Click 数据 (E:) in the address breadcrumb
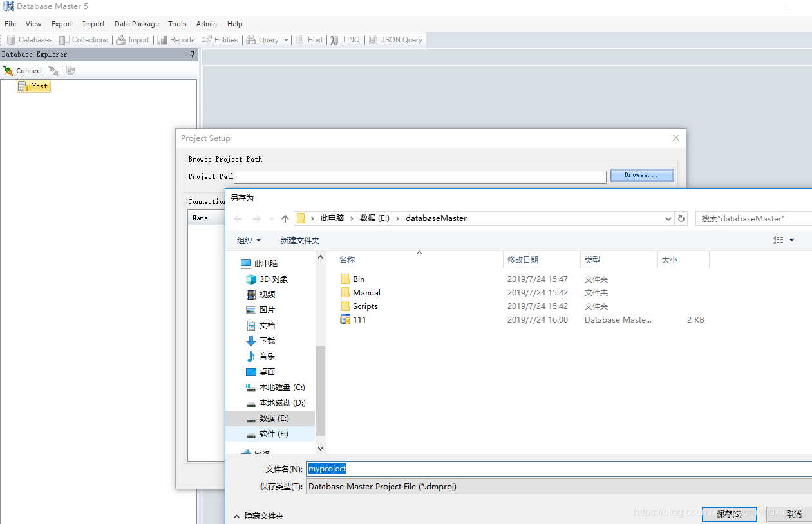The image size is (812, 524). (x=375, y=218)
